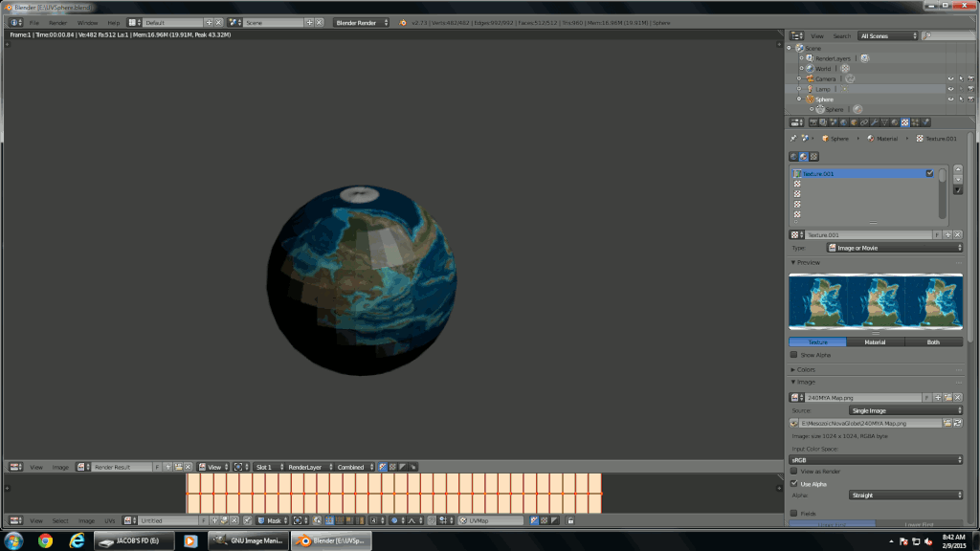Uncheck the Use Alpha checkbox

point(793,484)
